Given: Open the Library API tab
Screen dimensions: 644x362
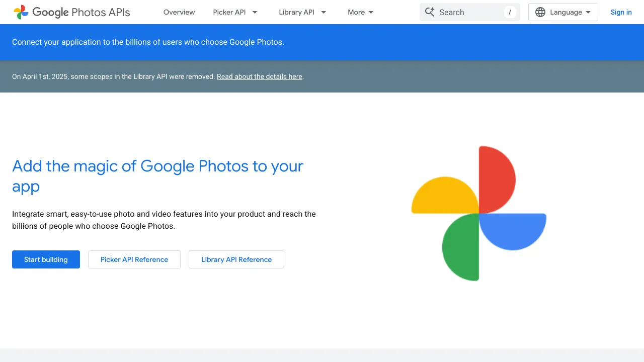Looking at the screenshot, I should coord(296,12).
